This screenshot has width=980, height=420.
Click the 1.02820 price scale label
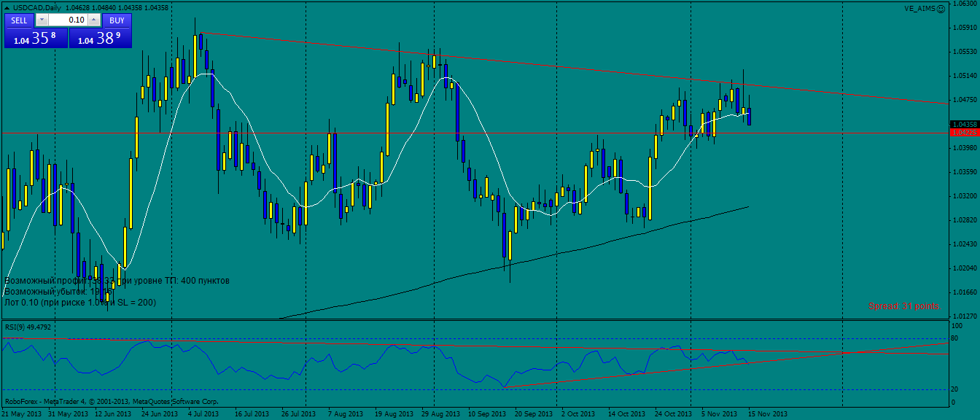click(964, 220)
